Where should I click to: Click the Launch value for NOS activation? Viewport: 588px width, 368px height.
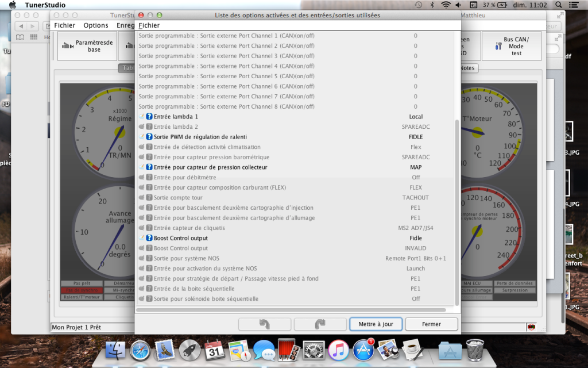416,269
